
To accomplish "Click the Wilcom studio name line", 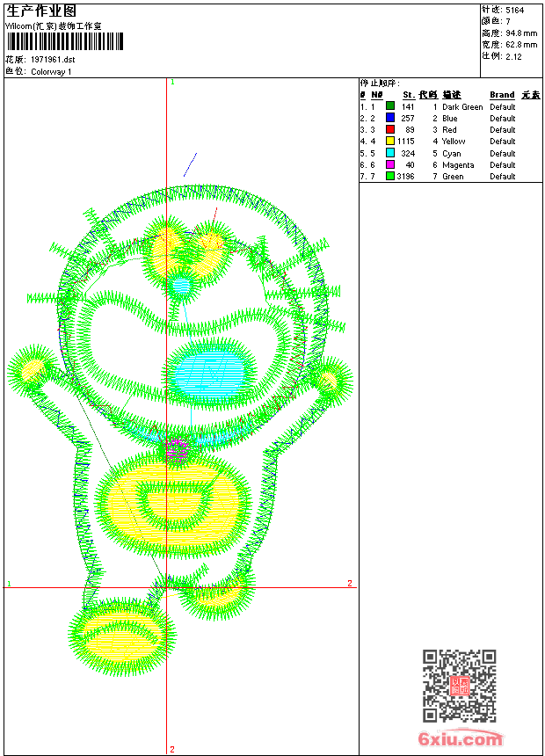I will (x=53, y=26).
